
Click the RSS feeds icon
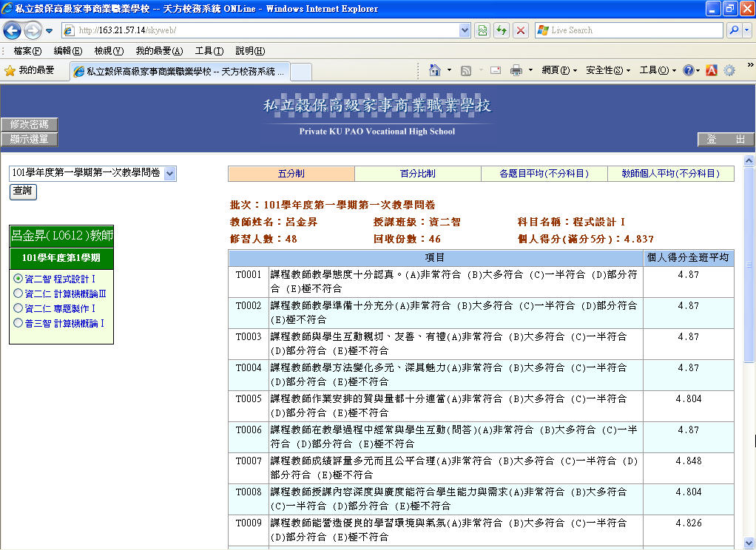(466, 71)
